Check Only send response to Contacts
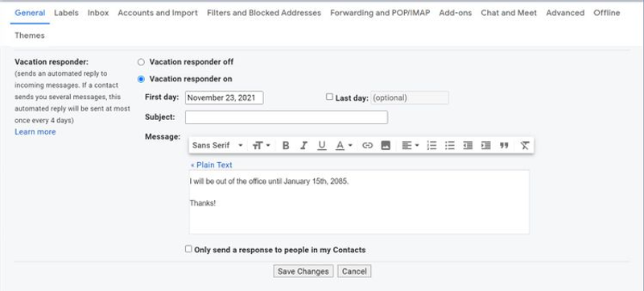 188,249
